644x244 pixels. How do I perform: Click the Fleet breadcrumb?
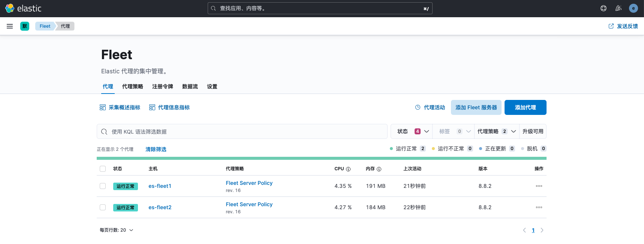coord(45,26)
